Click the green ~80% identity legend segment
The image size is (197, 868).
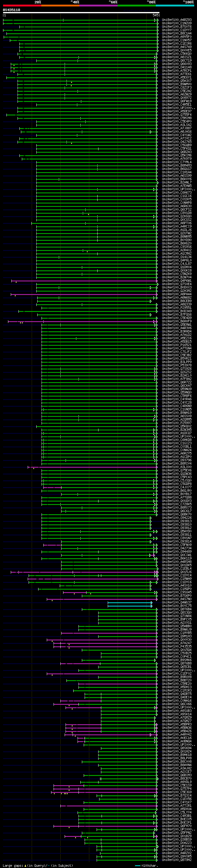tap(137, 6)
